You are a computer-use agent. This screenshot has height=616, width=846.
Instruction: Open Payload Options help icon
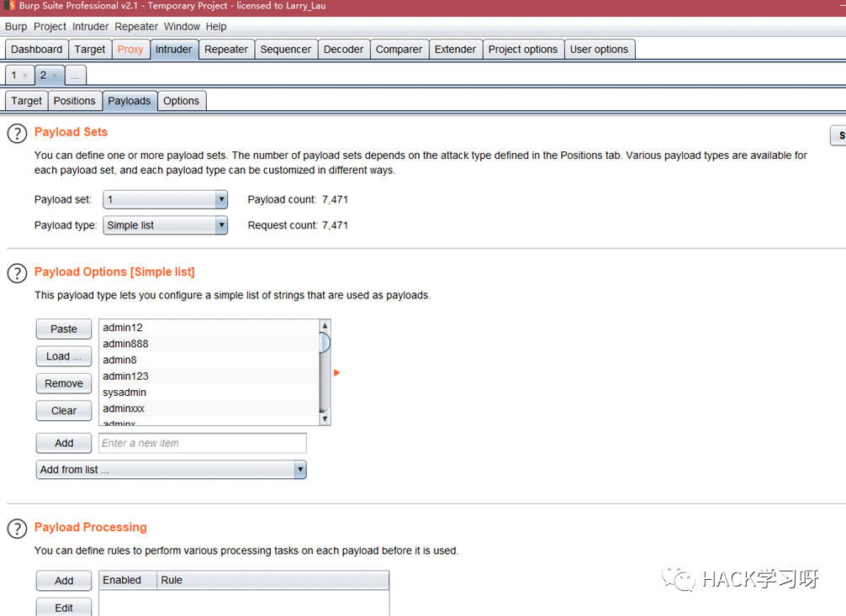coord(18,273)
